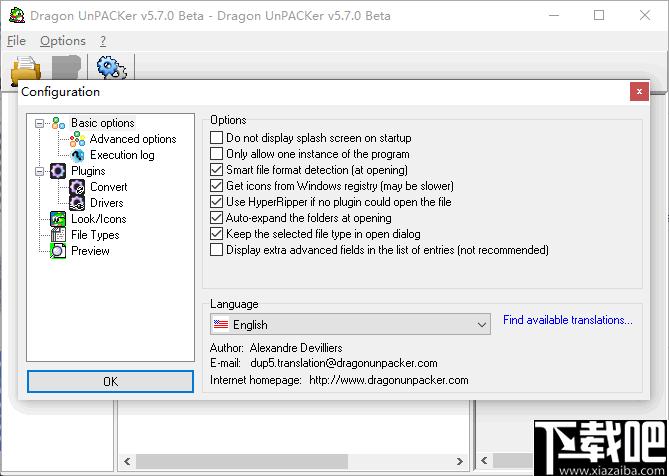Select the Convert plugins icon
Image resolution: width=669 pixels, height=476 pixels.
pyautogui.click(x=77, y=187)
